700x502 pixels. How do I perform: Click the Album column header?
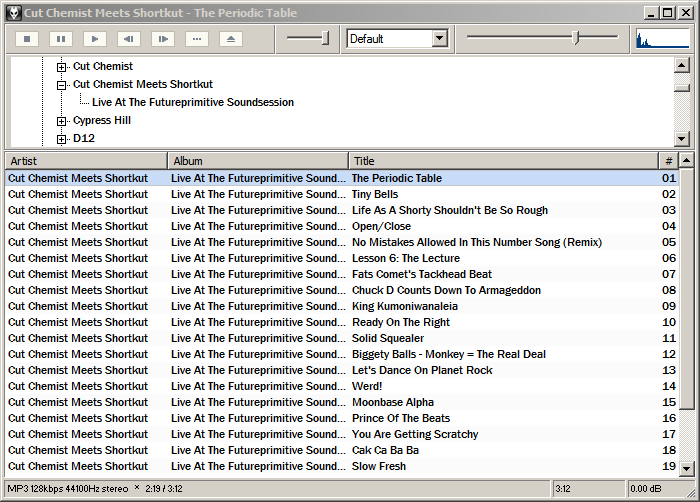(257, 161)
